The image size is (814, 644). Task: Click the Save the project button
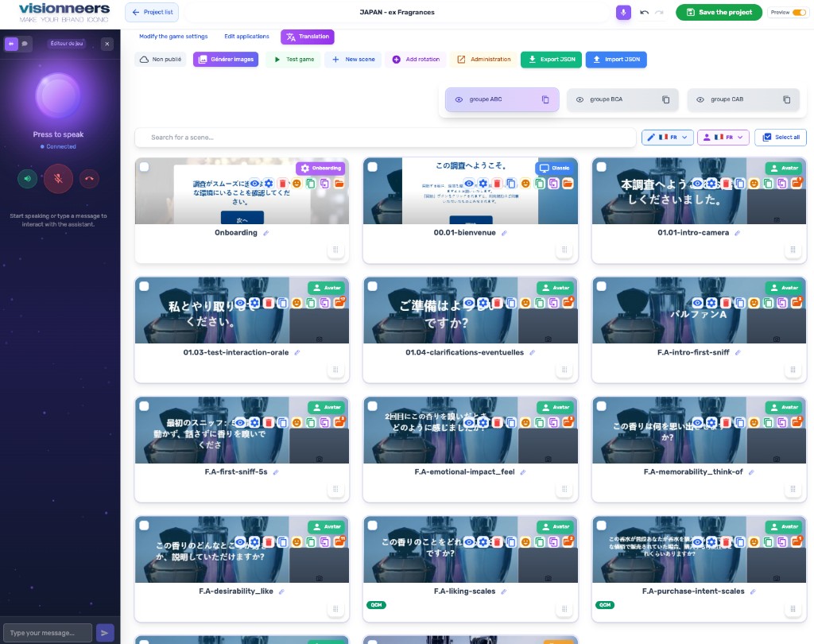[x=719, y=13]
